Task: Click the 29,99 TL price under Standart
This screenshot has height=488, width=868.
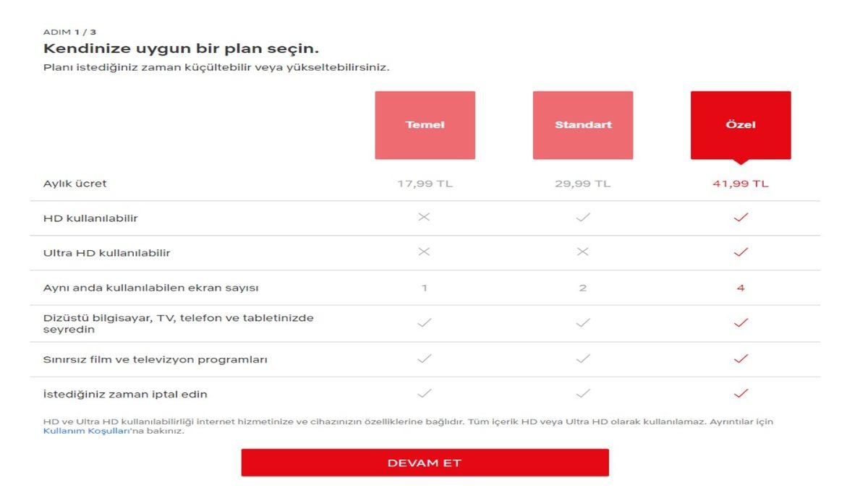Action: point(583,183)
